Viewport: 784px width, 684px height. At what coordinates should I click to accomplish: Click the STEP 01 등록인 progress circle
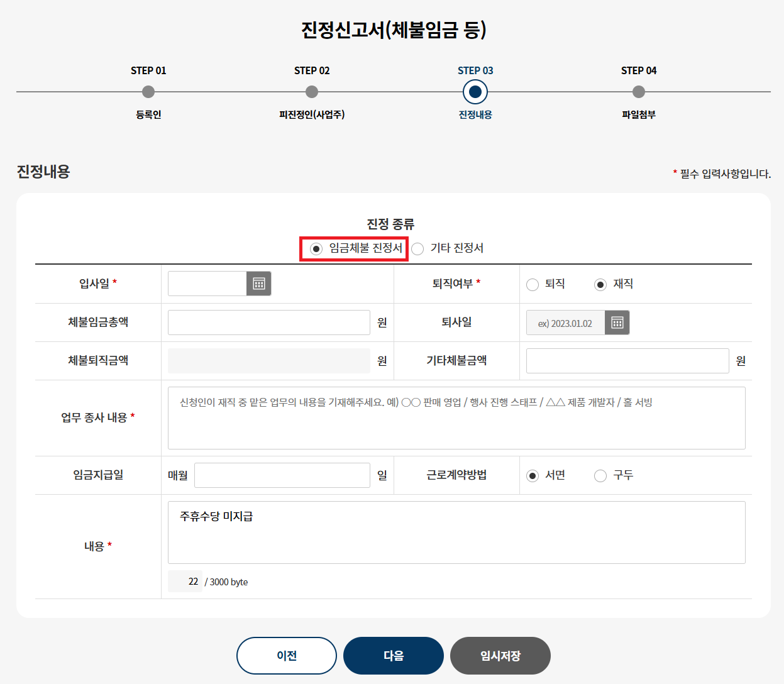click(148, 92)
